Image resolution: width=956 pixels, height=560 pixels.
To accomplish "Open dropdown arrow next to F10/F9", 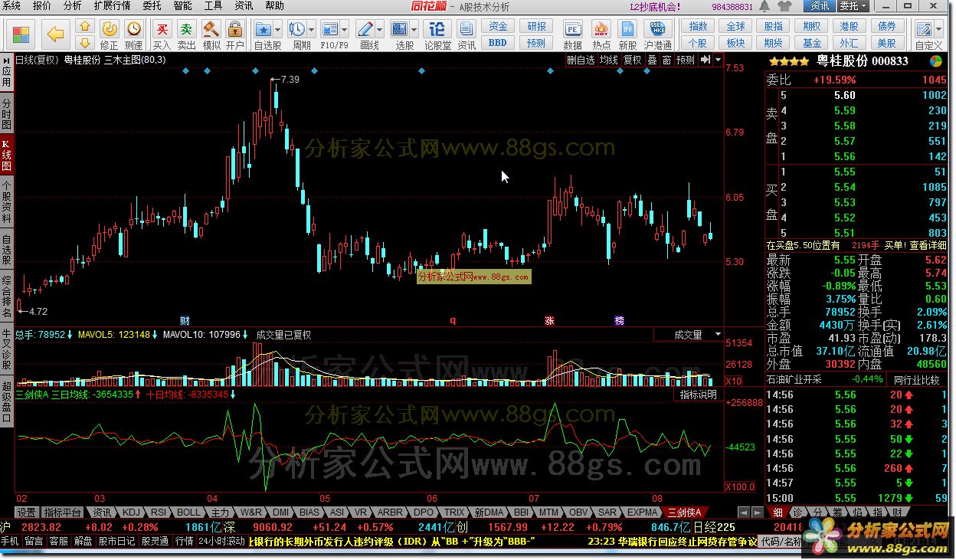I will click(x=345, y=31).
